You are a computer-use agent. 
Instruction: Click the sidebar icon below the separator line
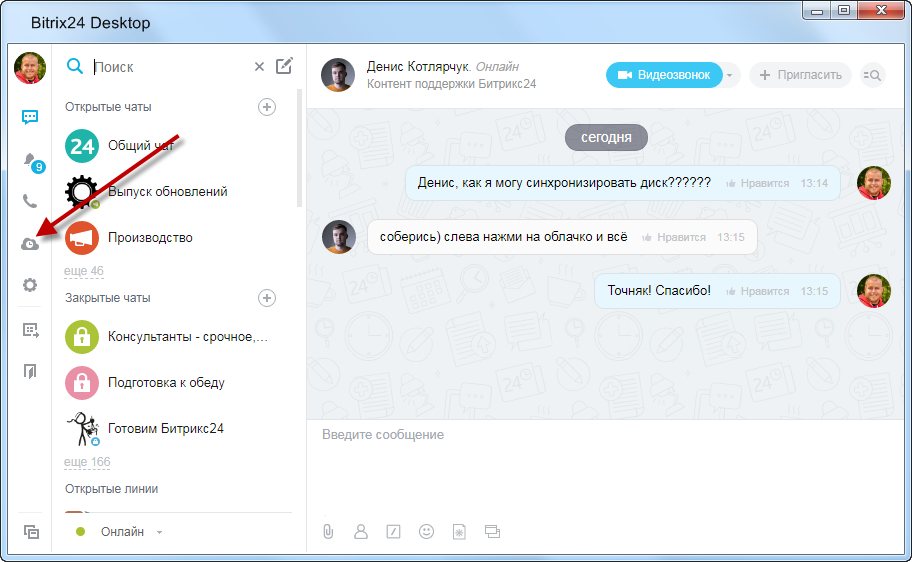pos(30,330)
